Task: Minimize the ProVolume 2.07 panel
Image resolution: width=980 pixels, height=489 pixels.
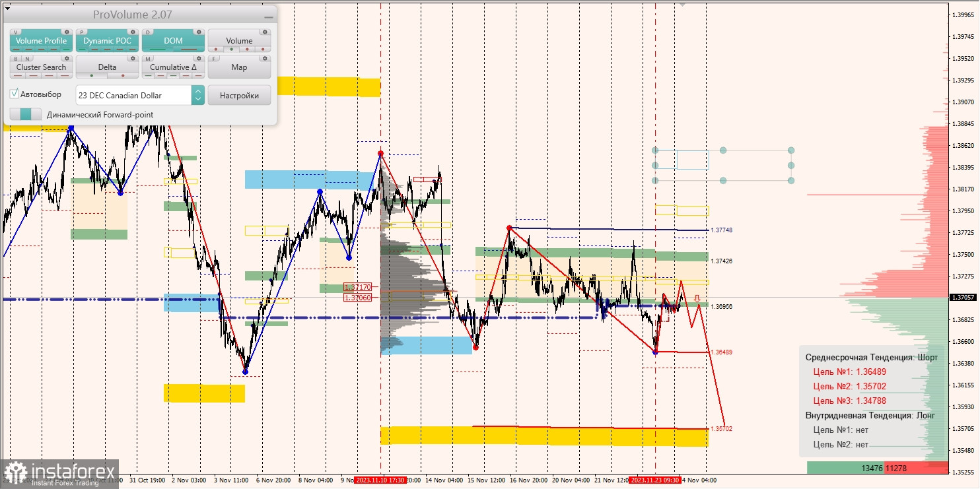Action: [268, 16]
